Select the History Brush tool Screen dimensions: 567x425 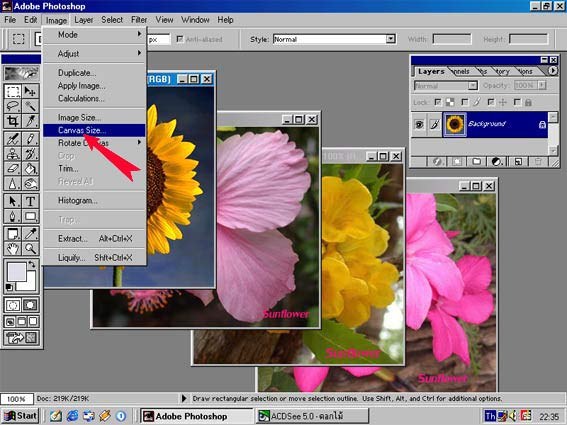coord(30,154)
